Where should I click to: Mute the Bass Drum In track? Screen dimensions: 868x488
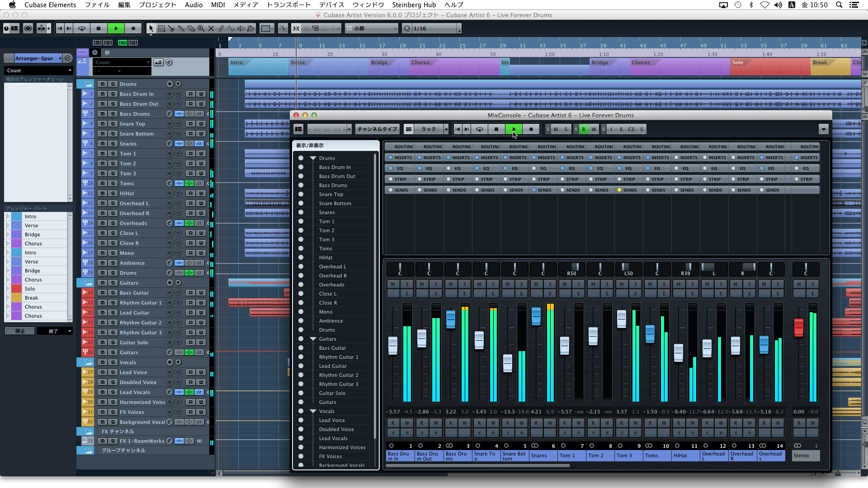point(103,94)
